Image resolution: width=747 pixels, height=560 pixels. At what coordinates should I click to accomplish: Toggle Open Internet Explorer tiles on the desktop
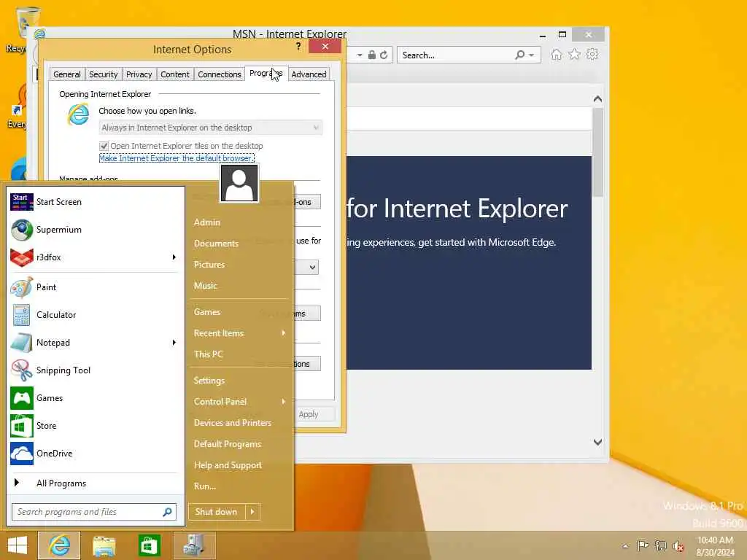pos(104,146)
